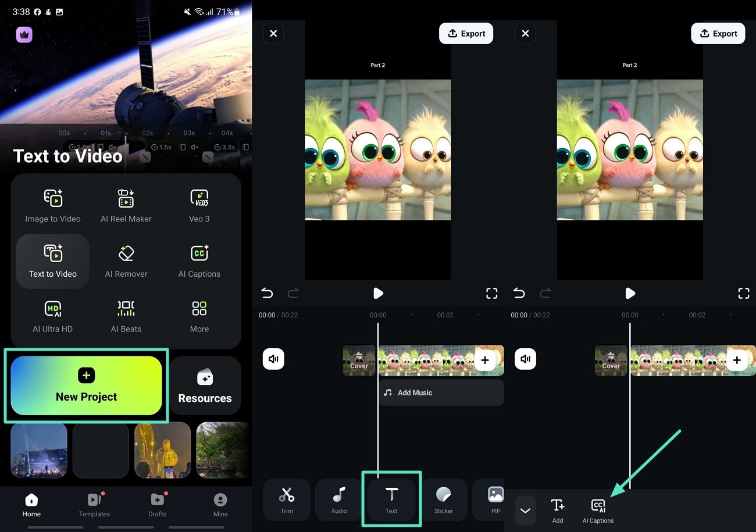Add a clip with plus in middle timeline
The width and height of the screenshot is (756, 532).
coord(485,360)
